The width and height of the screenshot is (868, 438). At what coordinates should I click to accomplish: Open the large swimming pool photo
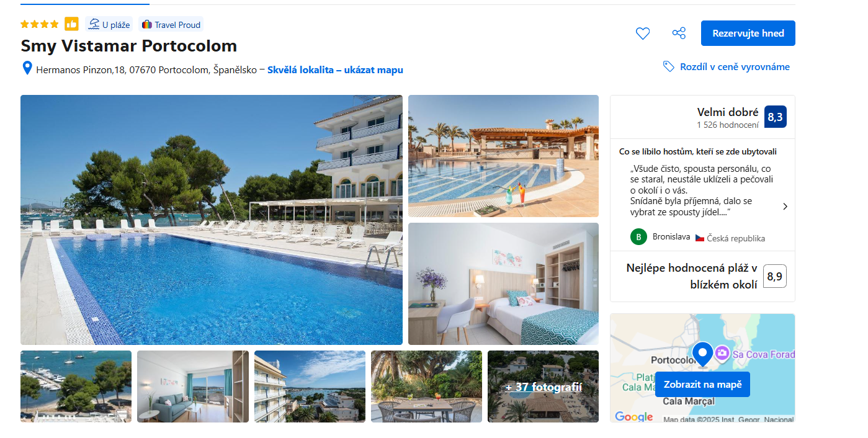tap(212, 220)
